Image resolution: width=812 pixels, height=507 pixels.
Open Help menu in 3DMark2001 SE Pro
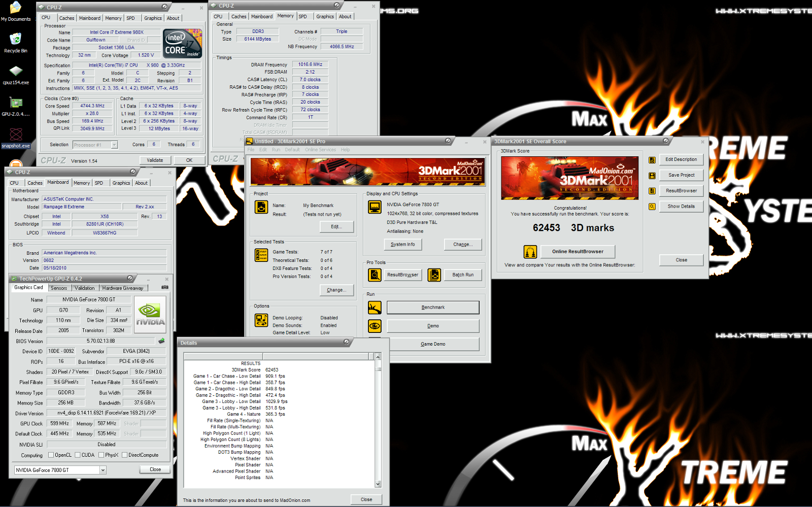point(345,150)
